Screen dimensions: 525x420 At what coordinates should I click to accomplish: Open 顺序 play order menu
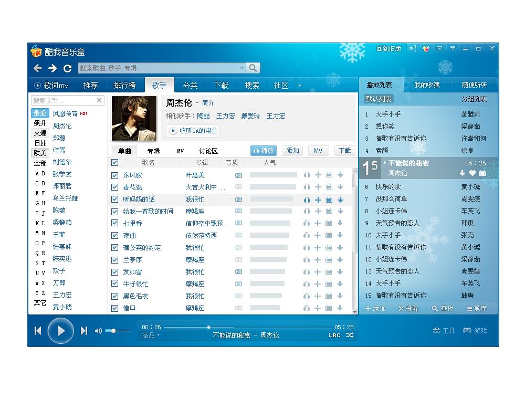tap(477, 309)
